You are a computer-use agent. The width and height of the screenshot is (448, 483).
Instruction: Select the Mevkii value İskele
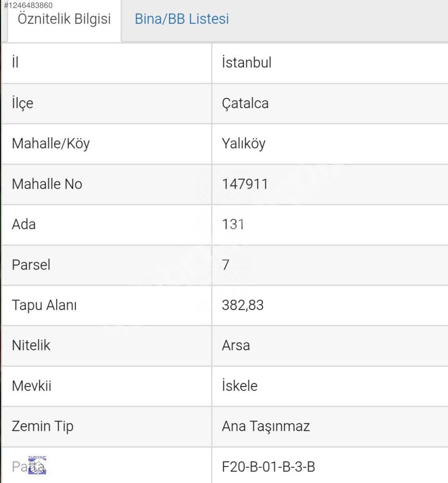[239, 386]
